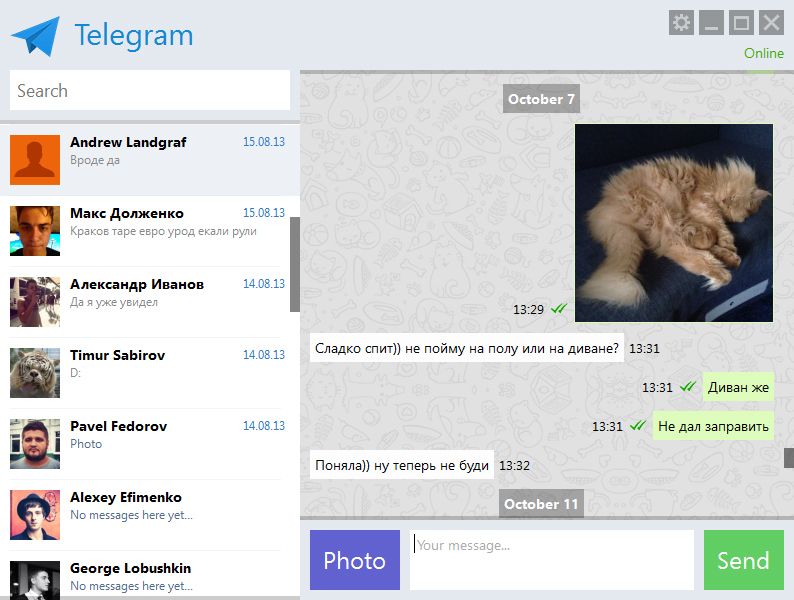Click the 'Your message...' text box

(551, 560)
